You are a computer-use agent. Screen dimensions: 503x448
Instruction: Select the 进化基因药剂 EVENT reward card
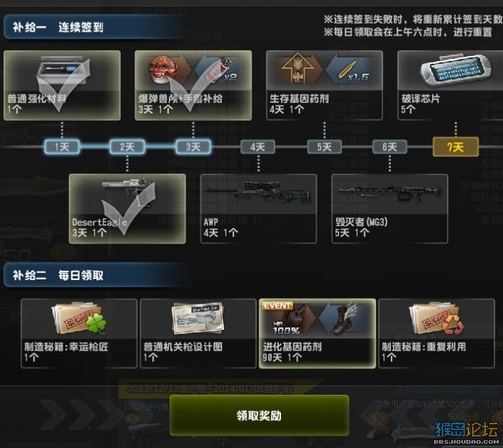click(317, 333)
